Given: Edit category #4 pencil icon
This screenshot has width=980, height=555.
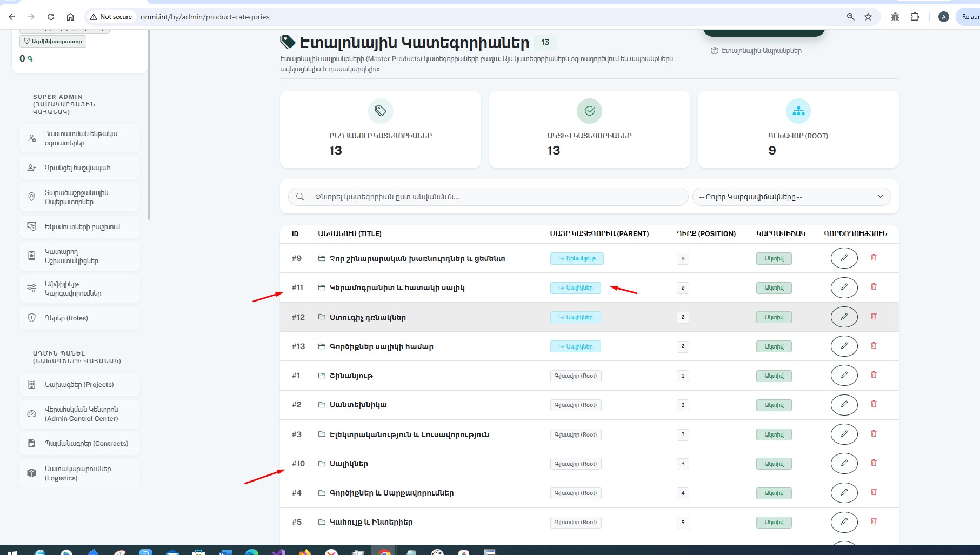Looking at the screenshot, I should coord(844,492).
